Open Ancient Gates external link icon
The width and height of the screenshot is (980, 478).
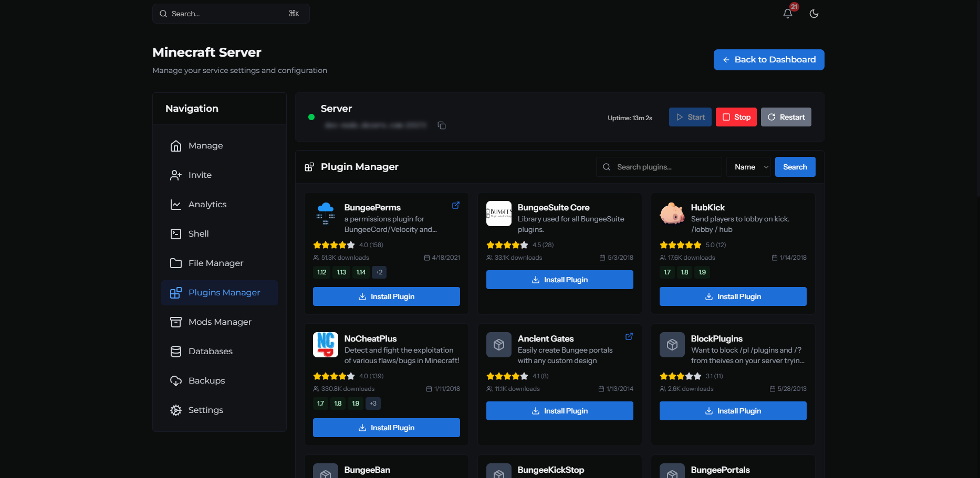tap(629, 336)
